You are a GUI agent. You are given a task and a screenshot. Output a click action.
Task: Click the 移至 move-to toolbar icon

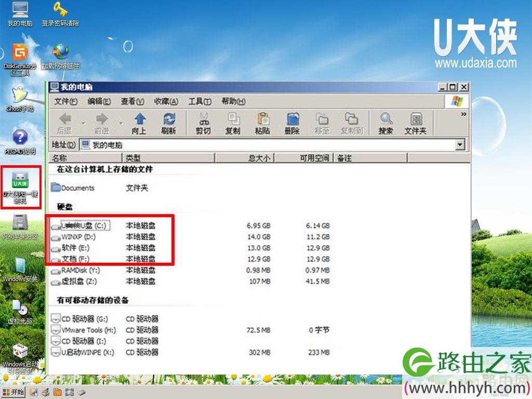pos(322,124)
